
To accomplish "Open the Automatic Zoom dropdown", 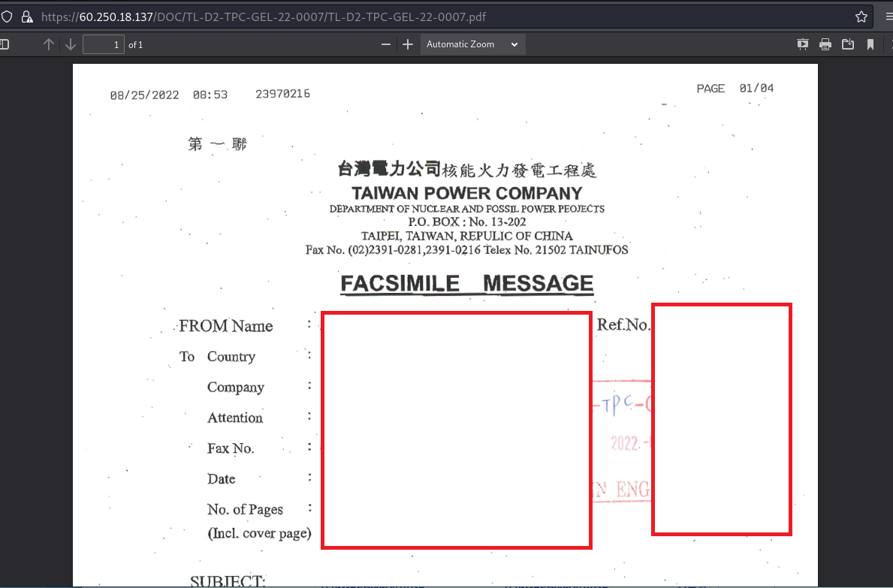I will 472,44.
